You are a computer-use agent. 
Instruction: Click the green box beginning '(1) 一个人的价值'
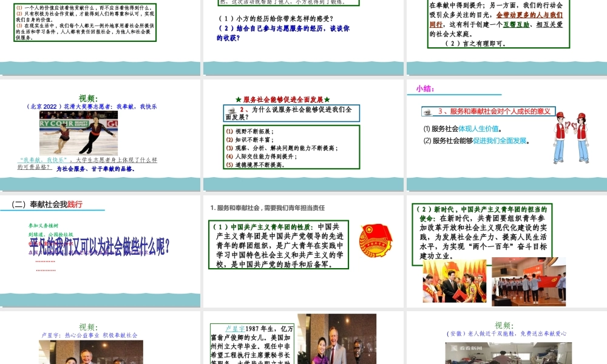point(85,22)
